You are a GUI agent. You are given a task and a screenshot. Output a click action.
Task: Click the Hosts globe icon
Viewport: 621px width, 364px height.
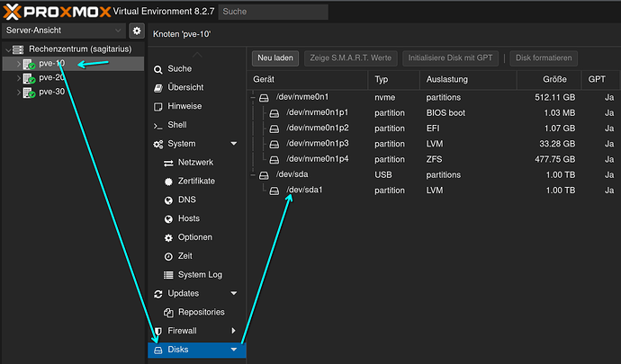[x=168, y=218]
